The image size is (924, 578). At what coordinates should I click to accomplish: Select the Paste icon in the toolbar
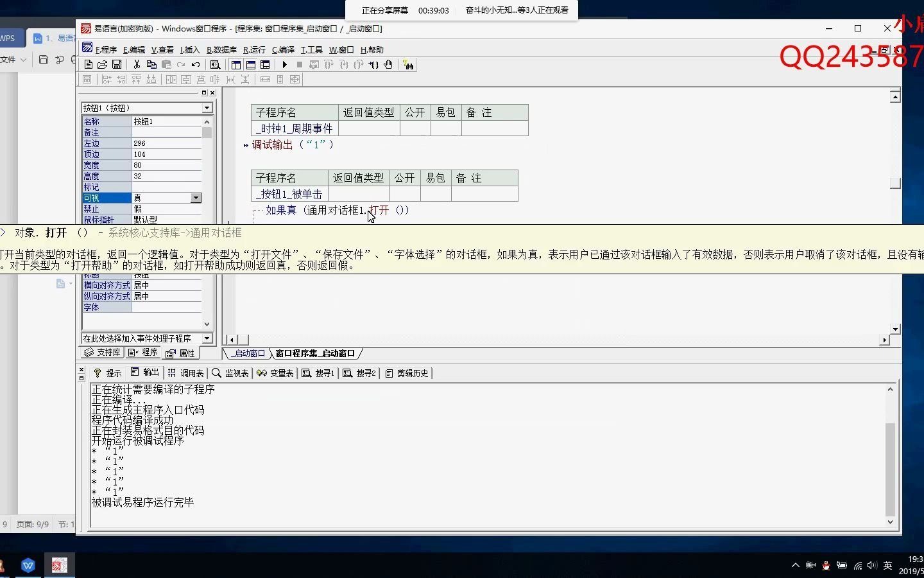(x=166, y=64)
